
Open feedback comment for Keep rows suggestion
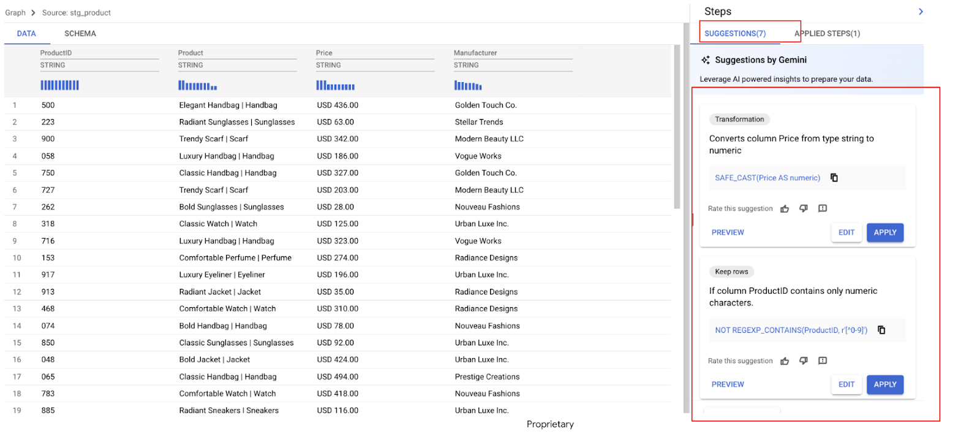823,361
